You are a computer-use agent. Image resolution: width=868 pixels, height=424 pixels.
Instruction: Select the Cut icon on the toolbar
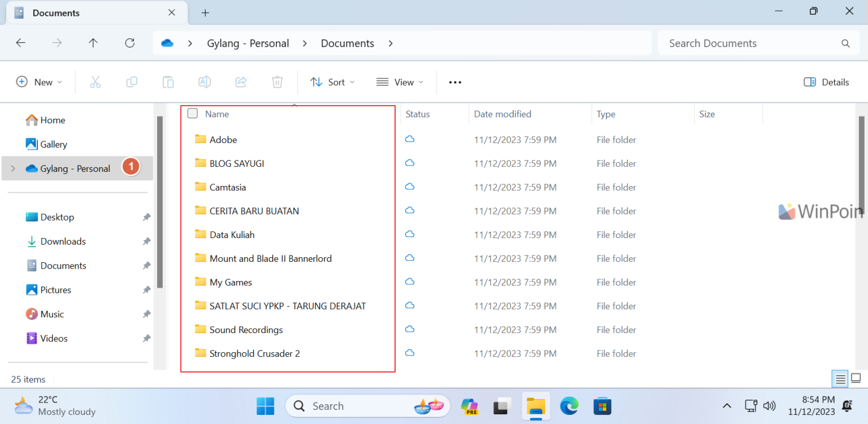96,81
